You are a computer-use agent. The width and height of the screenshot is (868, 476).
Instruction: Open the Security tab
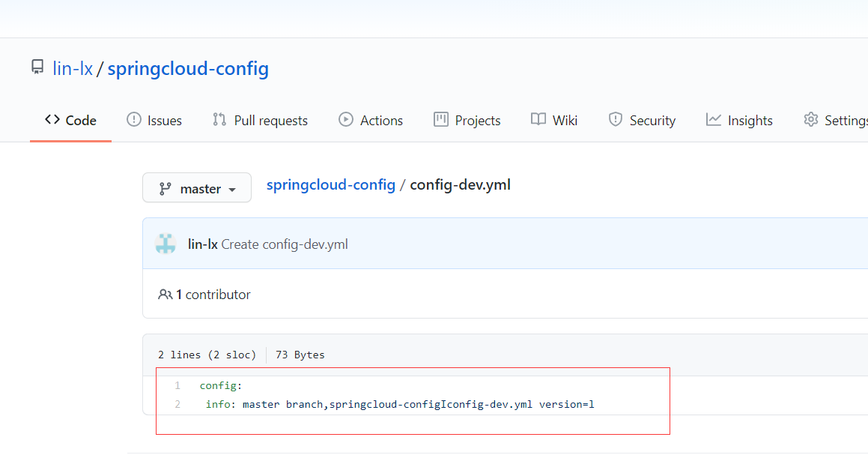[x=642, y=120]
